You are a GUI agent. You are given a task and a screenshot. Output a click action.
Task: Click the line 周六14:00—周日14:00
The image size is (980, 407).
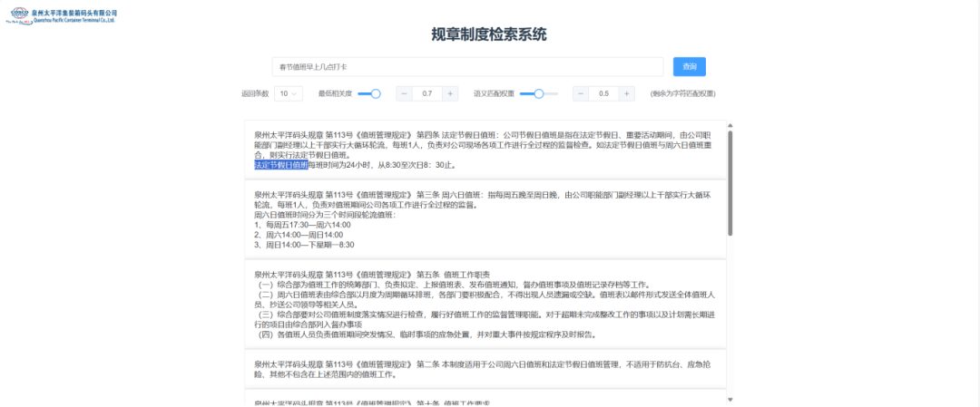(x=299, y=235)
